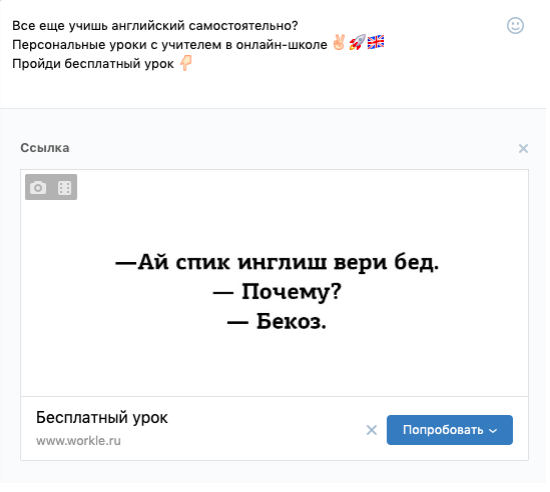Click the joke image preview
Screen dimensions: 550x492
pos(274,283)
